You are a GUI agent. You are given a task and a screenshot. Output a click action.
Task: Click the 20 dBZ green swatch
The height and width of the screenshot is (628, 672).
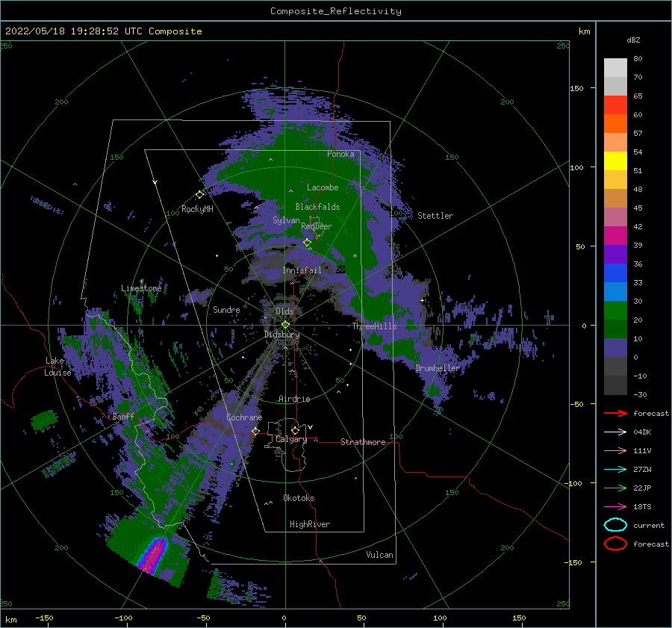point(615,329)
